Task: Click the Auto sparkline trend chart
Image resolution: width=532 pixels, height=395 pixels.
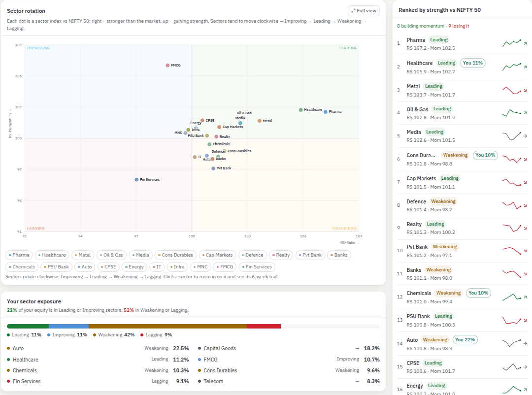Action: 512,343
